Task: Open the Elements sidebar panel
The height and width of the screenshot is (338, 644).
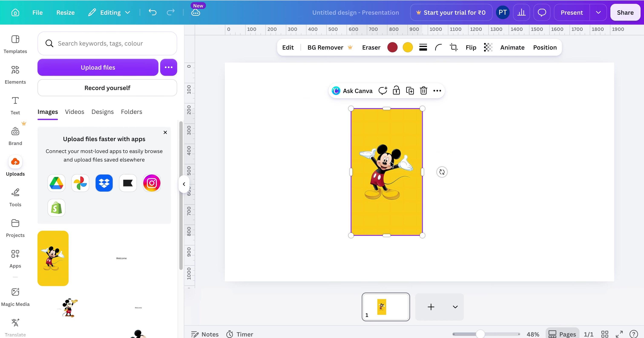Action: click(x=15, y=75)
